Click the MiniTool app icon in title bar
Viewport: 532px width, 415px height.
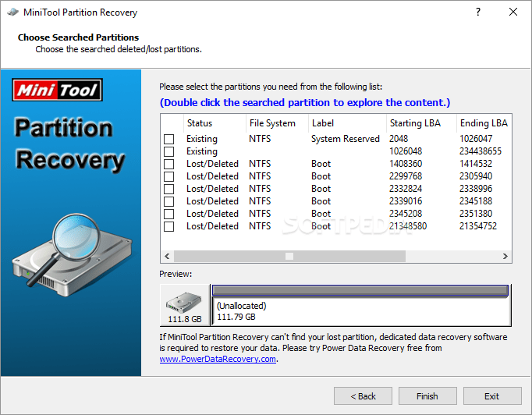click(x=12, y=12)
